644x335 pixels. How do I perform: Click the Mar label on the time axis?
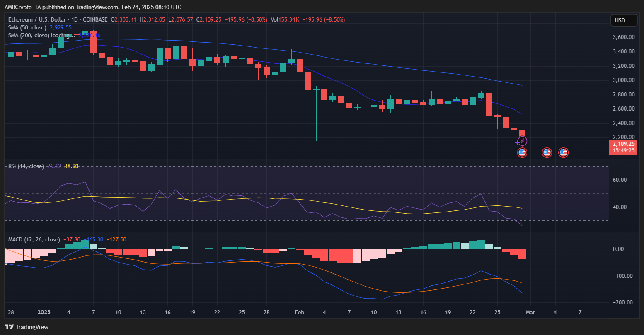tap(531, 312)
